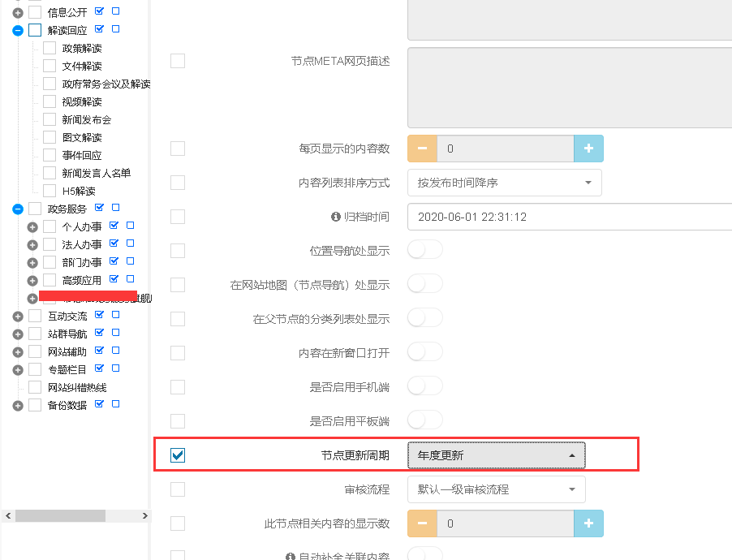Screen dimensions: 732x560
Task: Click deselect-all square icon beside 高频应用
Action: [x=130, y=279]
